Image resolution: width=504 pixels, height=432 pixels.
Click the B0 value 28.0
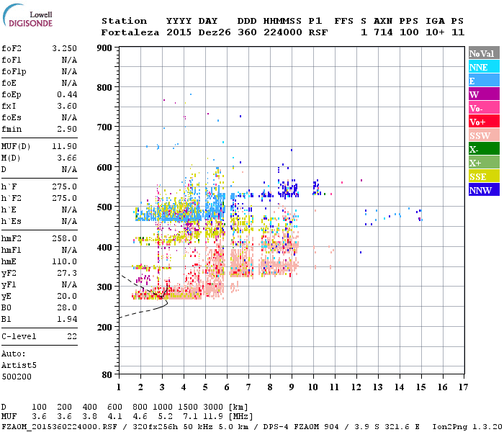tap(67, 308)
